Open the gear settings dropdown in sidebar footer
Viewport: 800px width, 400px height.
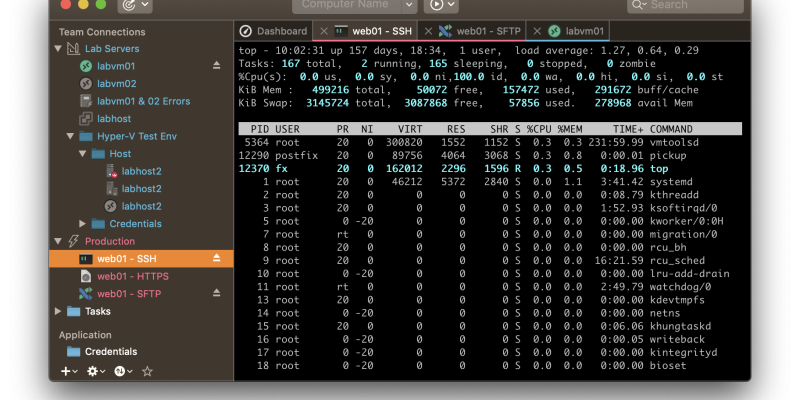pos(96,371)
